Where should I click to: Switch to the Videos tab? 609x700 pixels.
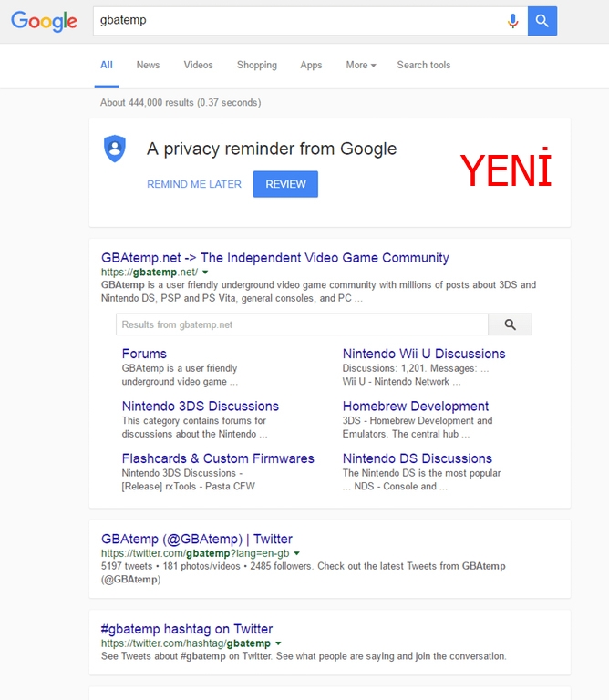(198, 65)
